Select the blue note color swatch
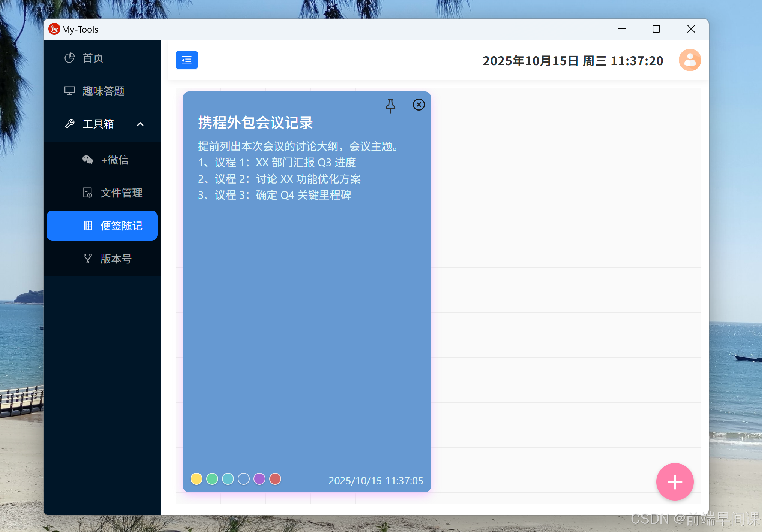This screenshot has height=532, width=762. point(244,479)
